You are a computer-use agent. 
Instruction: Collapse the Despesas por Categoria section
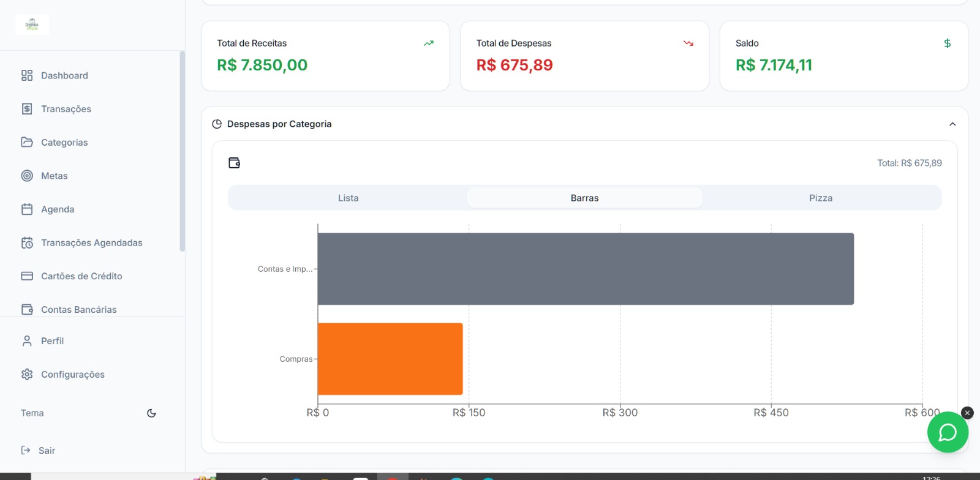pyautogui.click(x=952, y=124)
